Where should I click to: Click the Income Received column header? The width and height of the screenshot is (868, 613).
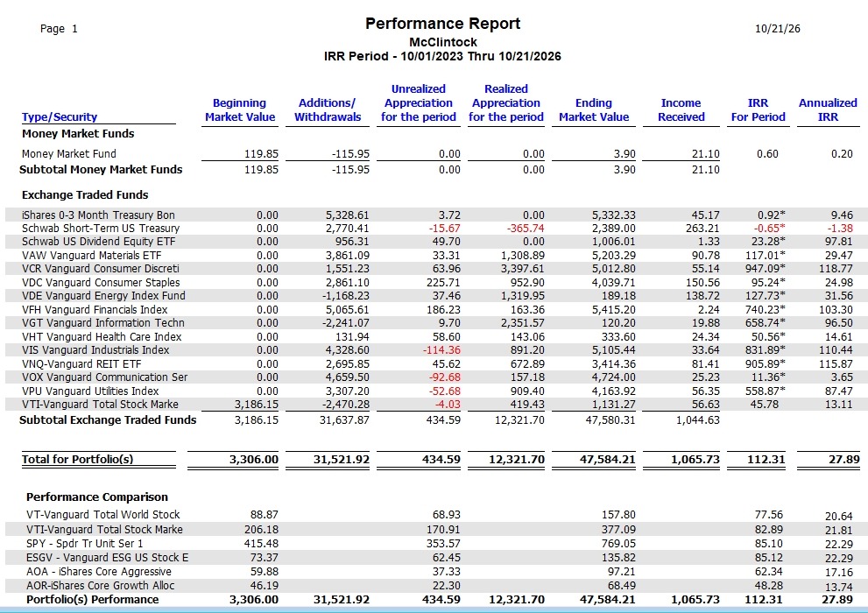click(681, 109)
